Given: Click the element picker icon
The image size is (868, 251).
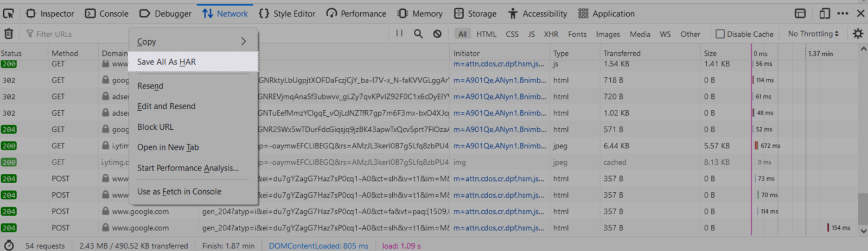Looking at the screenshot, I should click(x=9, y=14).
